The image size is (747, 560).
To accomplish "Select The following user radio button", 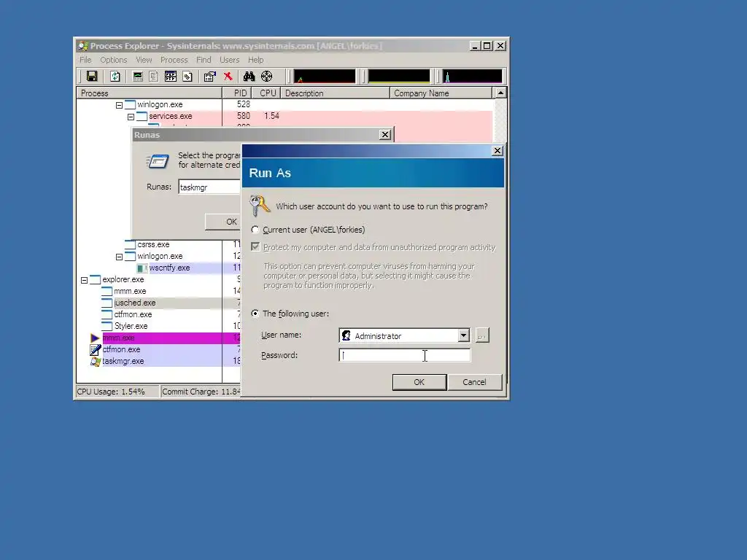I will coord(255,314).
